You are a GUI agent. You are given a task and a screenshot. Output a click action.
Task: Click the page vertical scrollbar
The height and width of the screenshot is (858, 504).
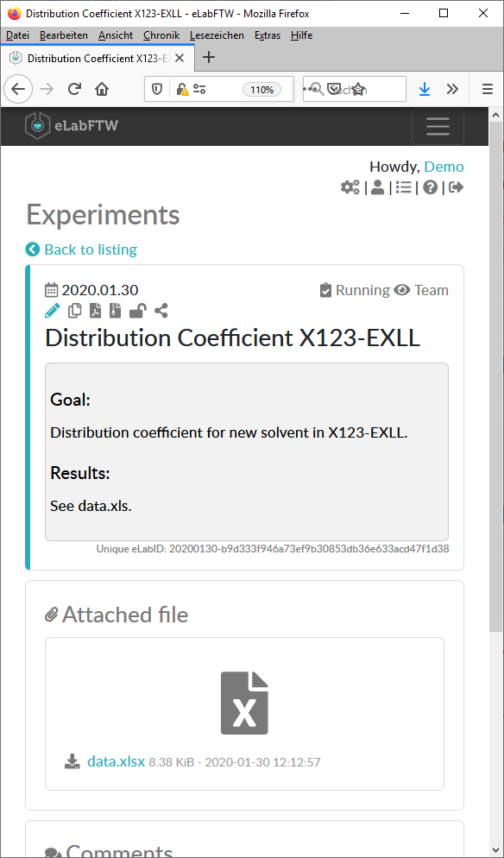495,482
